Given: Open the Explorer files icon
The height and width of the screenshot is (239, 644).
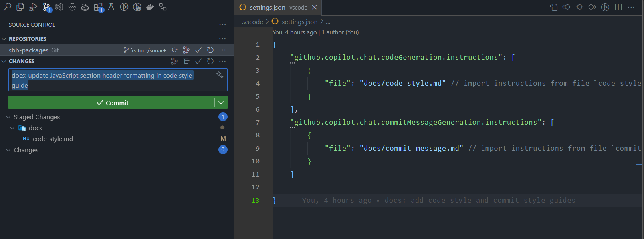Looking at the screenshot, I should pyautogui.click(x=20, y=7).
